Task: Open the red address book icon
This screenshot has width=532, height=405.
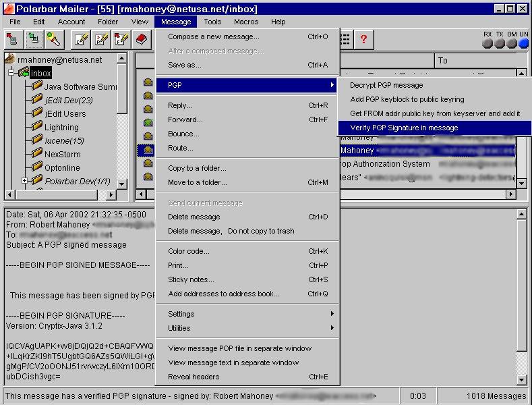Action: pyautogui.click(x=142, y=39)
